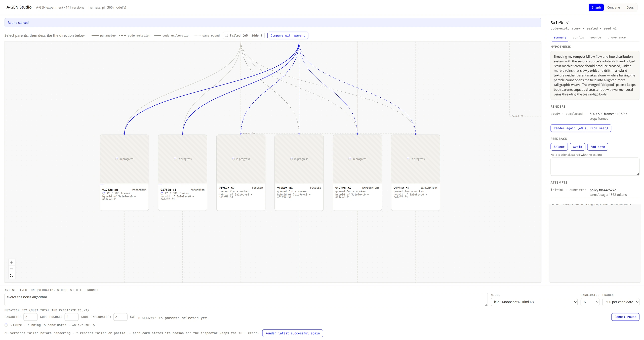Zoom out with the minus icon
This screenshot has width=644, height=340.
coord(12,269)
